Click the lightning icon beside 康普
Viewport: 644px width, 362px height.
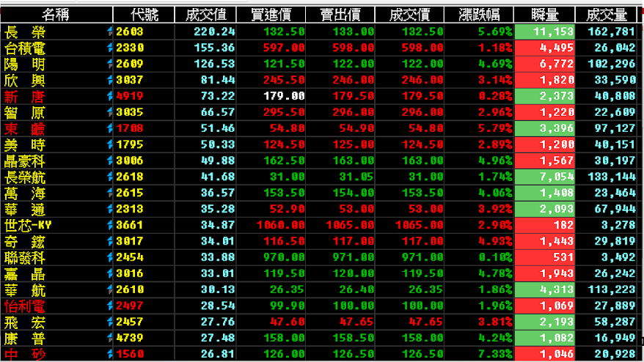click(110, 338)
